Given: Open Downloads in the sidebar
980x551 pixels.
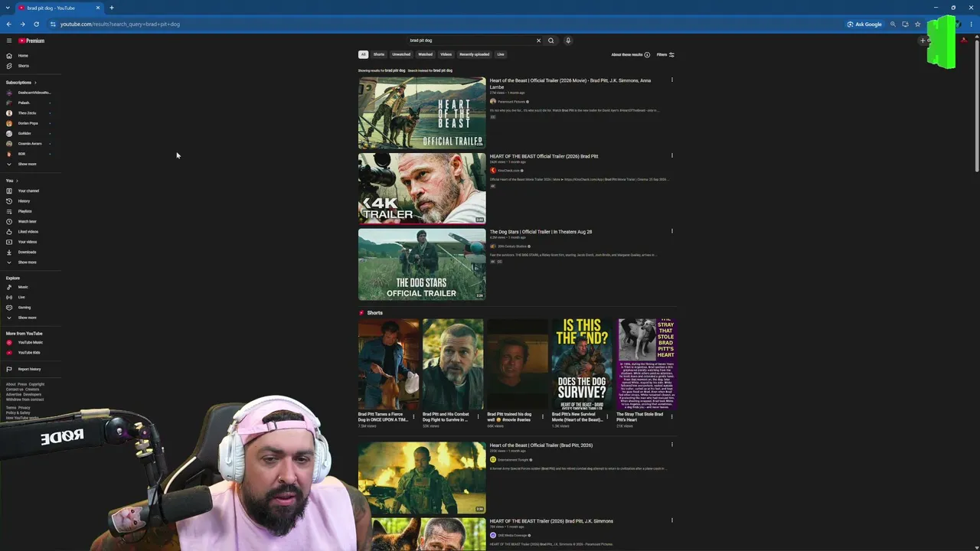Looking at the screenshot, I should point(27,252).
